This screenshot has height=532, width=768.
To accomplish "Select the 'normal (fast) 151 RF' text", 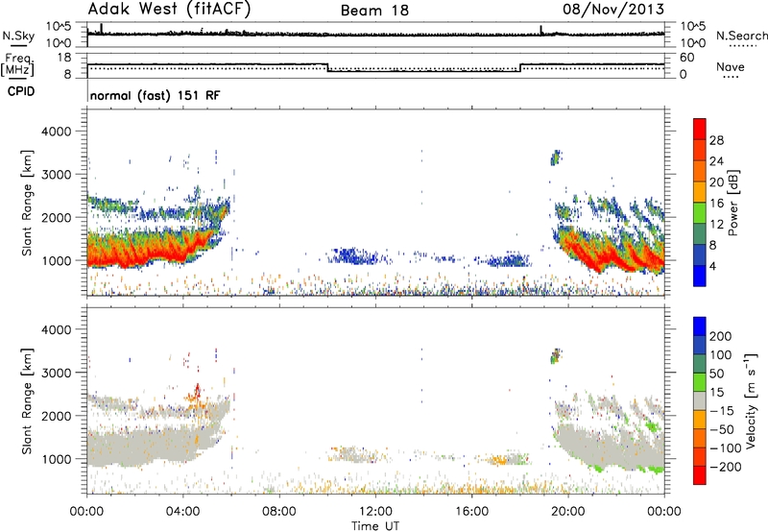I will (x=156, y=95).
